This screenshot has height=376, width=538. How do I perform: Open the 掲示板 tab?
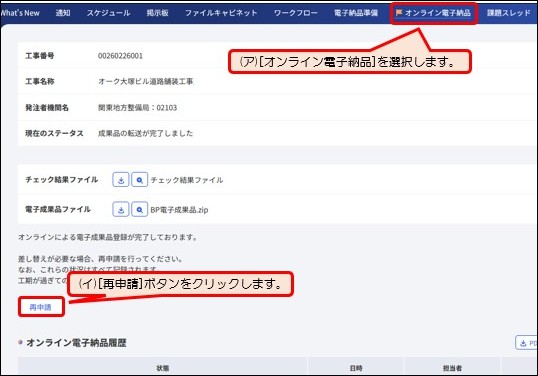157,13
